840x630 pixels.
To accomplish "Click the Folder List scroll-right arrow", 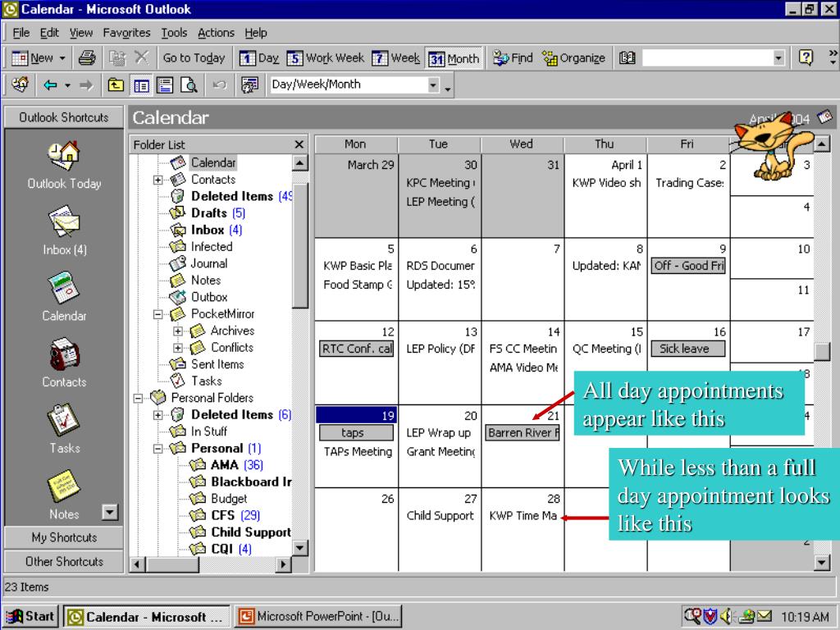I will tap(283, 564).
